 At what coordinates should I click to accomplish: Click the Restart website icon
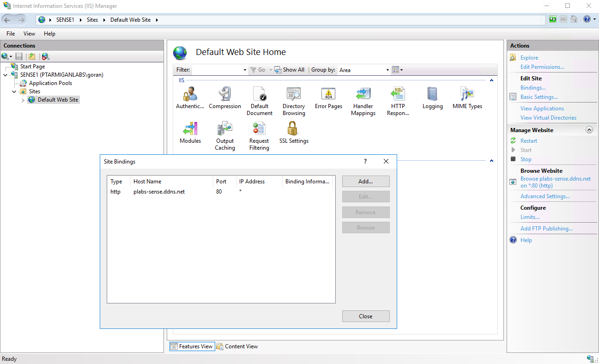pyautogui.click(x=513, y=141)
